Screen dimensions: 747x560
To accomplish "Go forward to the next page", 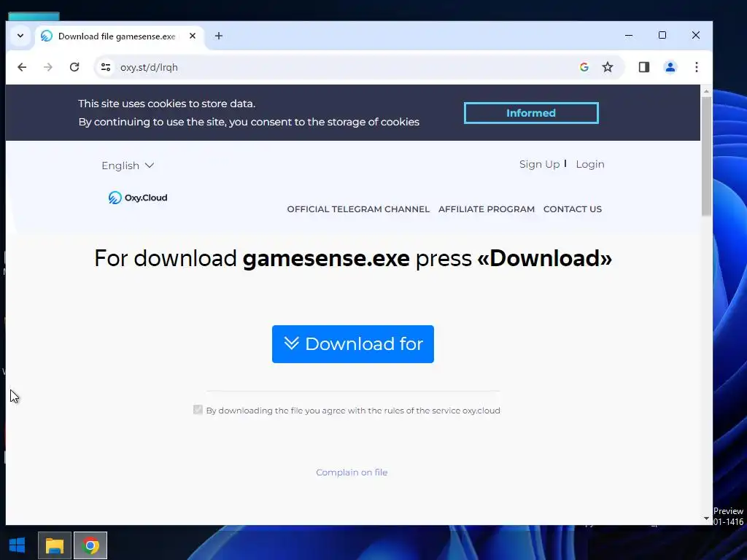I will click(47, 67).
